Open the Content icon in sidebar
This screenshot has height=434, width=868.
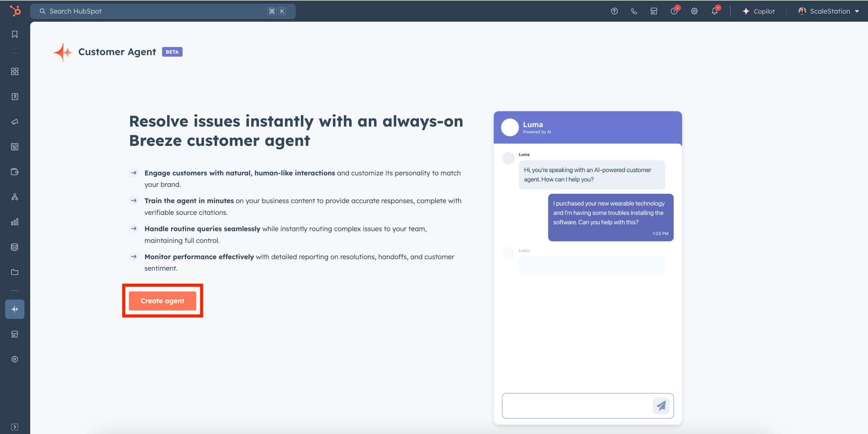[x=15, y=147]
